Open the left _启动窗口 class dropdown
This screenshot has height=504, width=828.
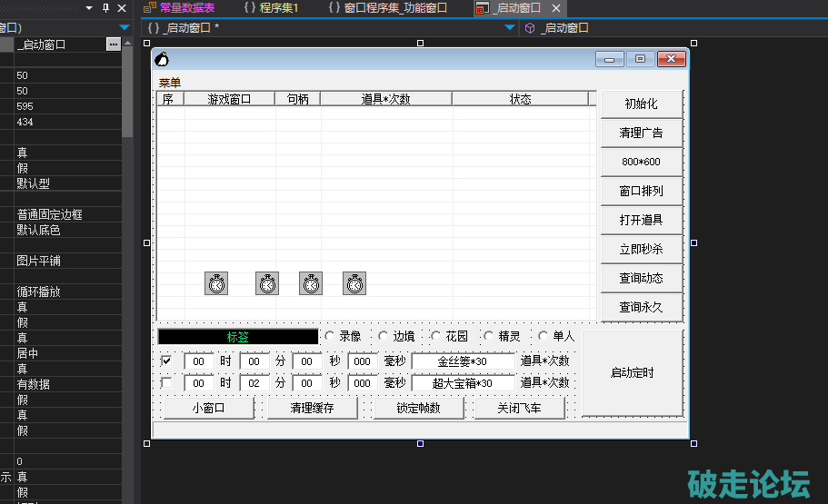[510, 28]
